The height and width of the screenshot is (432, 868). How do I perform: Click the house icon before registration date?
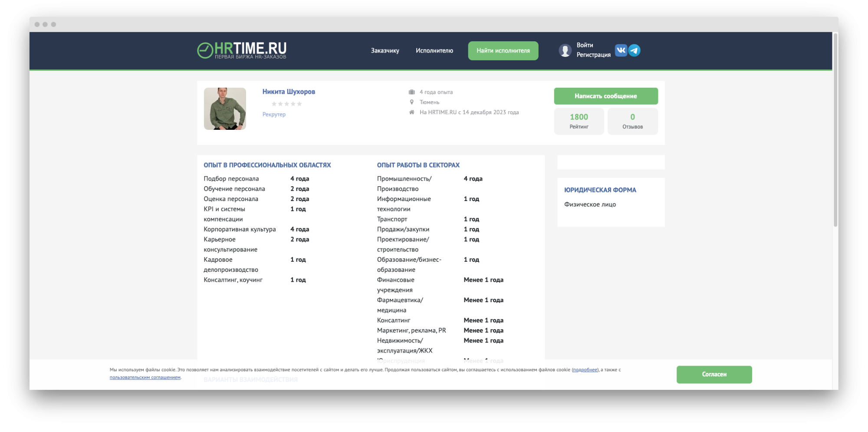click(x=412, y=112)
